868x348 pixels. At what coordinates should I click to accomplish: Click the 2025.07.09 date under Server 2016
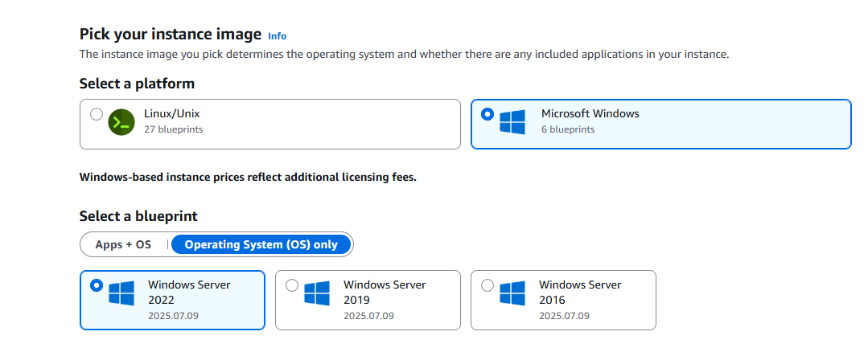tap(564, 317)
